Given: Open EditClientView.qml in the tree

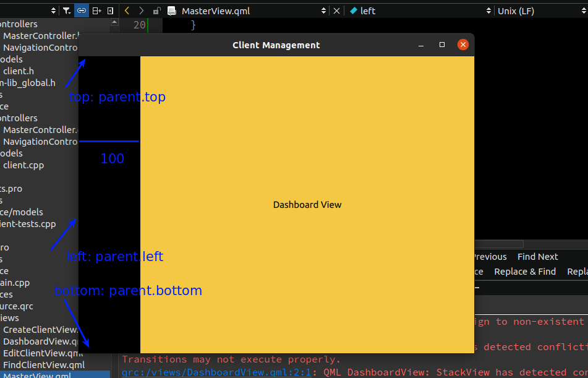Looking at the screenshot, I should tap(43, 353).
